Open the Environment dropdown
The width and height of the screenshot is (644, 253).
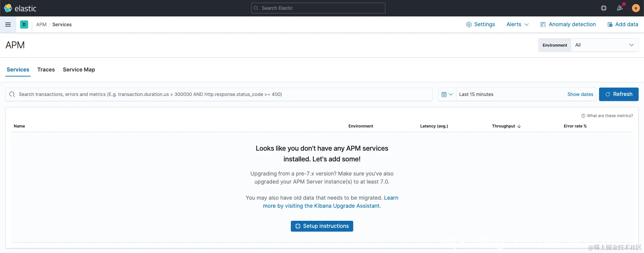point(604,45)
